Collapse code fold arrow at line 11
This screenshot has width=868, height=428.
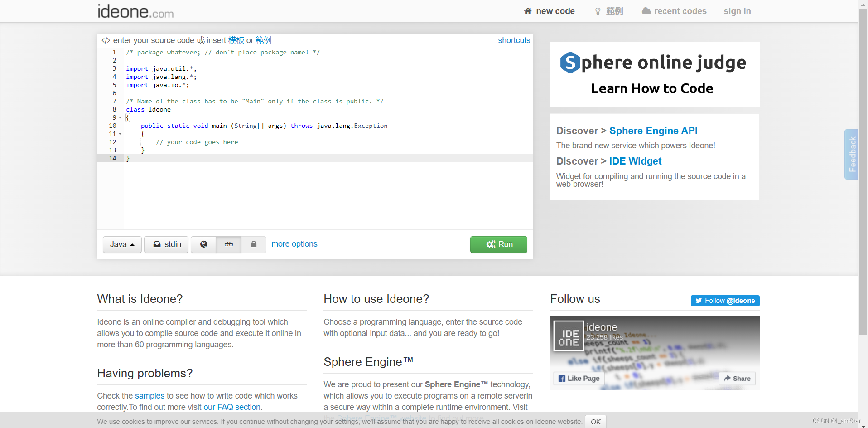[120, 134]
